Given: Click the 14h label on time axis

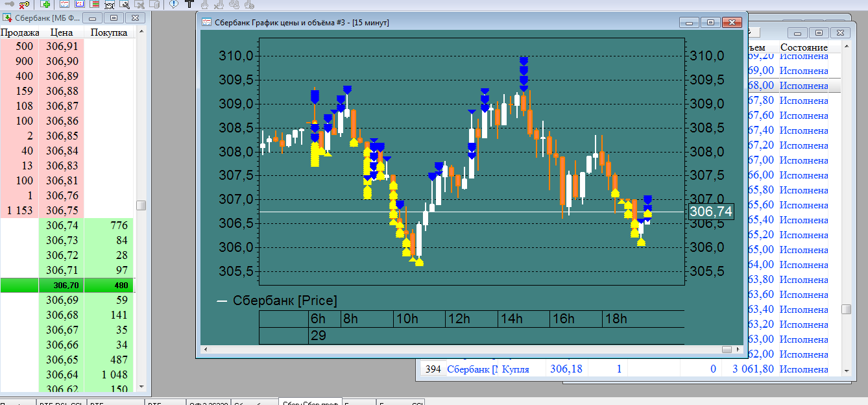Looking at the screenshot, I should pos(511,319).
